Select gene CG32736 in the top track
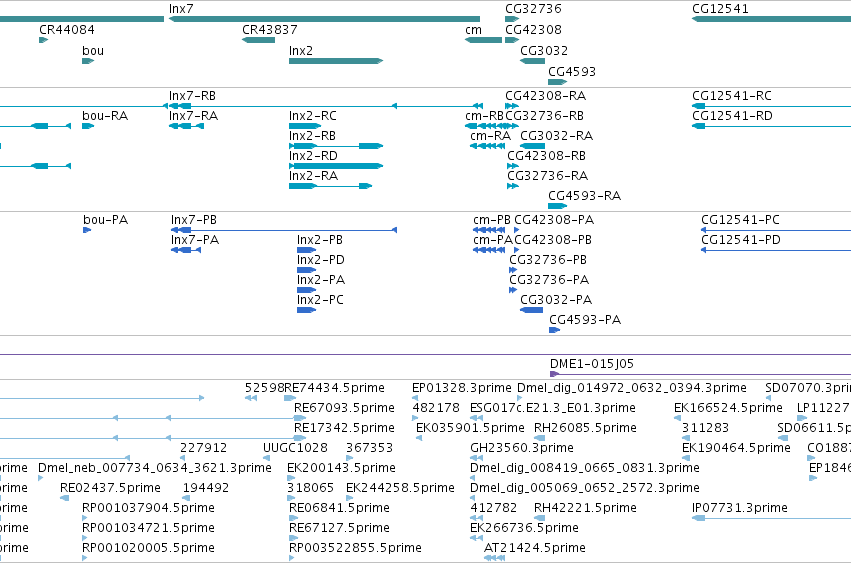851x563 pixels. click(x=533, y=9)
